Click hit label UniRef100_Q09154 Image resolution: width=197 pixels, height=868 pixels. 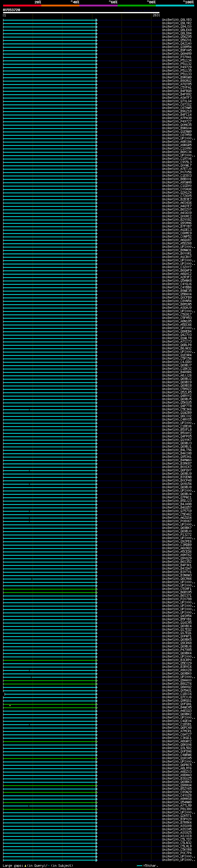(177, 484)
